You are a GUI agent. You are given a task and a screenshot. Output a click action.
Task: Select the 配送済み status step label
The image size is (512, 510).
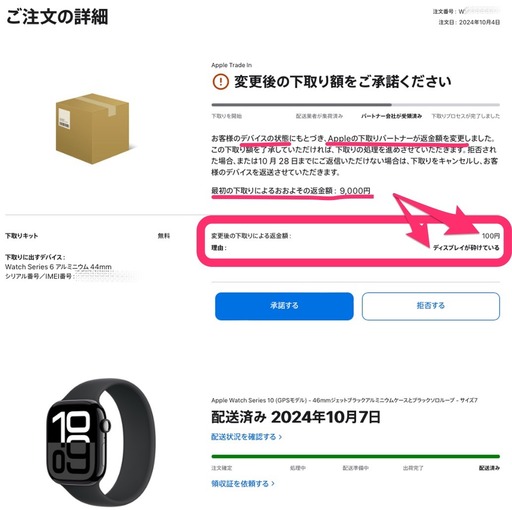pyautogui.click(x=489, y=468)
